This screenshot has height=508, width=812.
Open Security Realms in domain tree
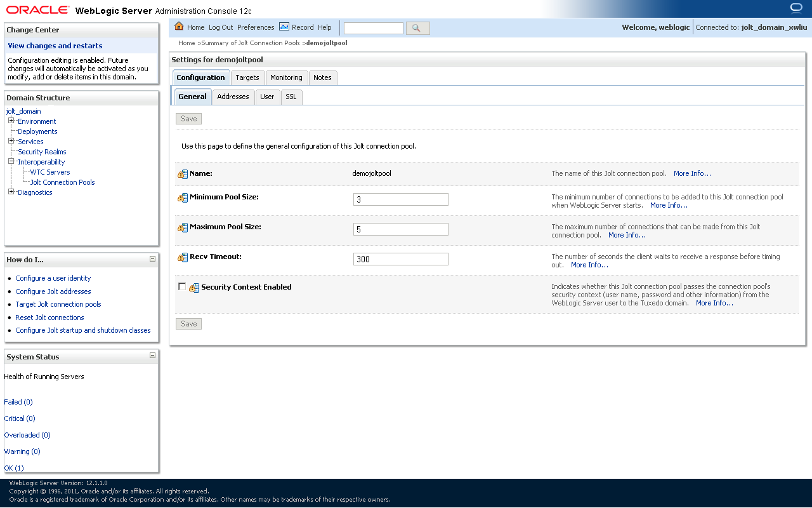42,152
